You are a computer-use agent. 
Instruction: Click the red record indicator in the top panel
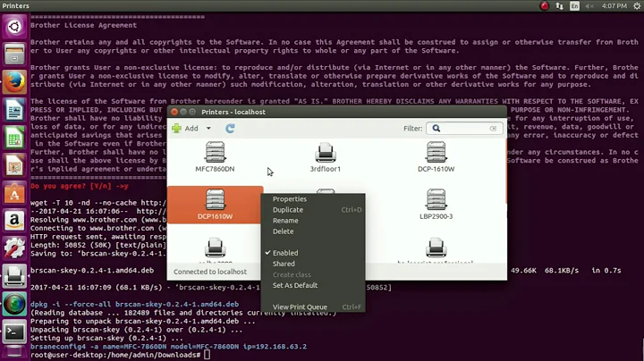(544, 5)
